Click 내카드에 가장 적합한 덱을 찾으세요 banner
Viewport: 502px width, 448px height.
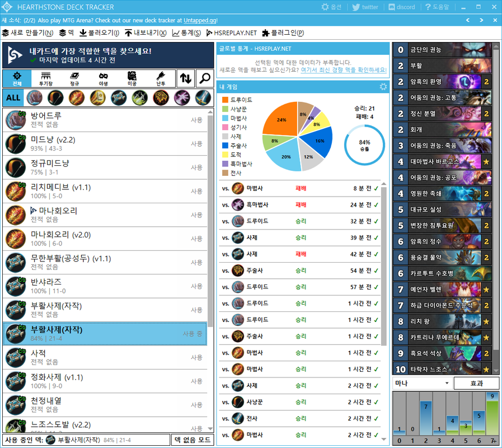(108, 55)
